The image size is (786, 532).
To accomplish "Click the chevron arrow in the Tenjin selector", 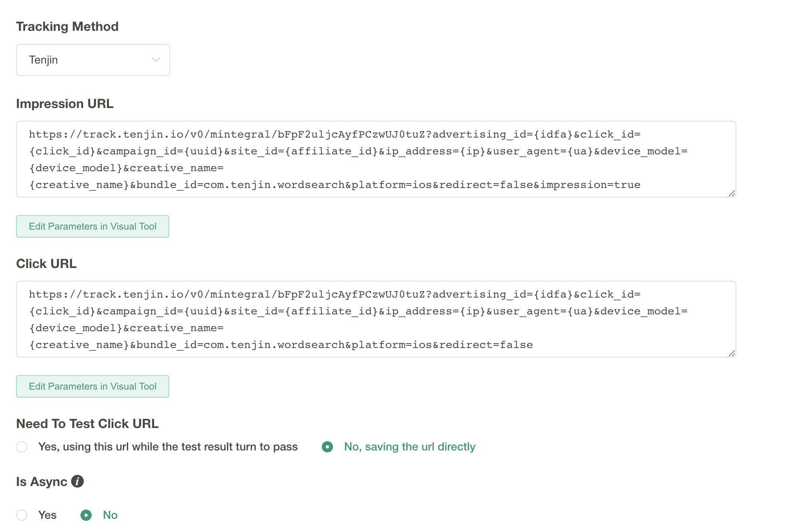I will click(x=156, y=60).
